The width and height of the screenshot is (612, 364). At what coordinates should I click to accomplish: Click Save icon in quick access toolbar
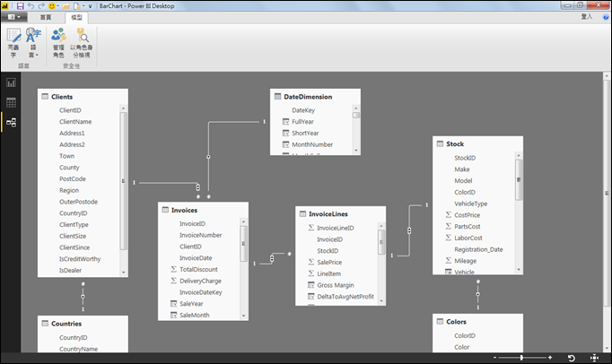click(21, 6)
